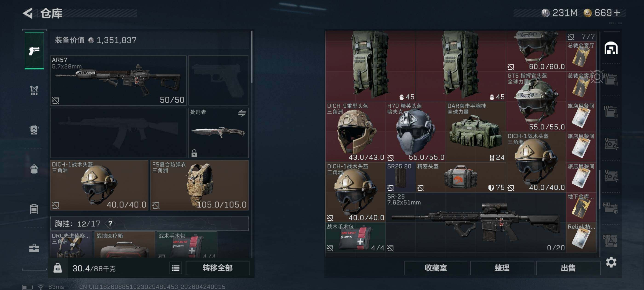Open the toolbox icon in left sidebar
Image resolution: width=644 pixels, height=290 pixels.
(x=34, y=248)
